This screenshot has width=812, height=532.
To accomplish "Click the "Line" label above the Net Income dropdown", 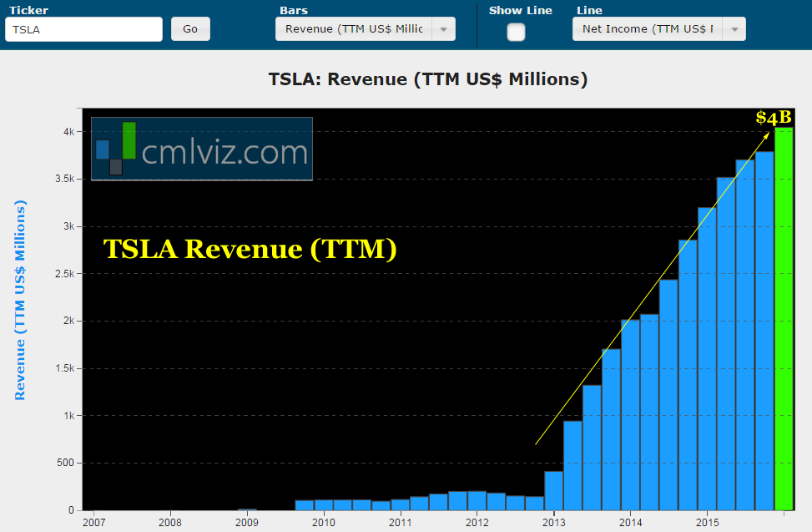I will 589,10.
